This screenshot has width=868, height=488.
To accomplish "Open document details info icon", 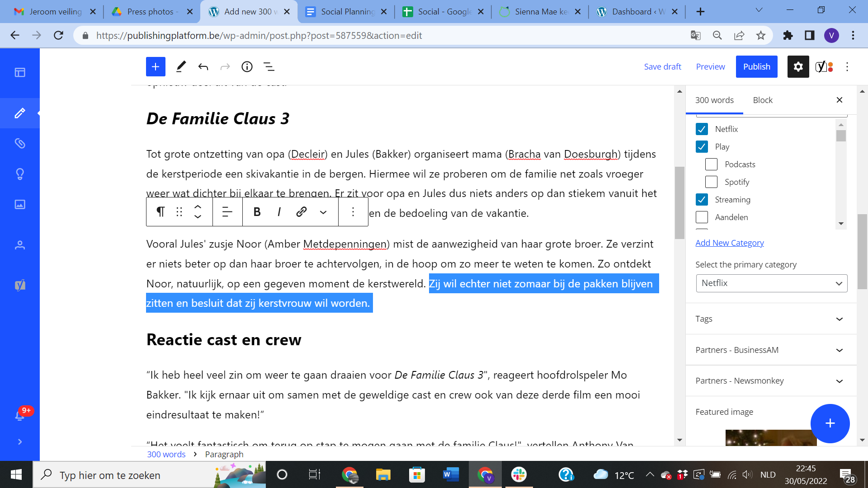I will tap(247, 67).
